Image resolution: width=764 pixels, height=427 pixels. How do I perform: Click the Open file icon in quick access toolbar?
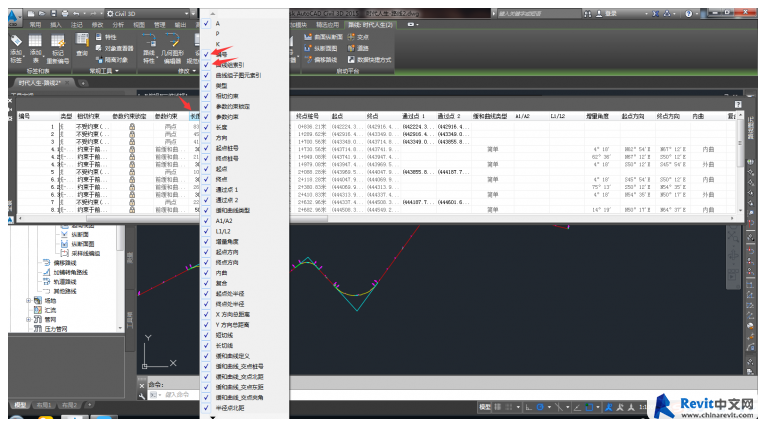tap(42, 14)
